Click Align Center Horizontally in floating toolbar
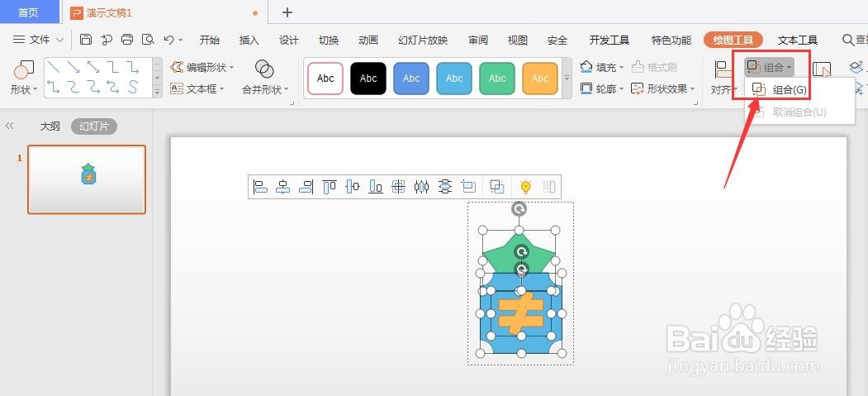The width and height of the screenshot is (868, 396). pos(283,187)
